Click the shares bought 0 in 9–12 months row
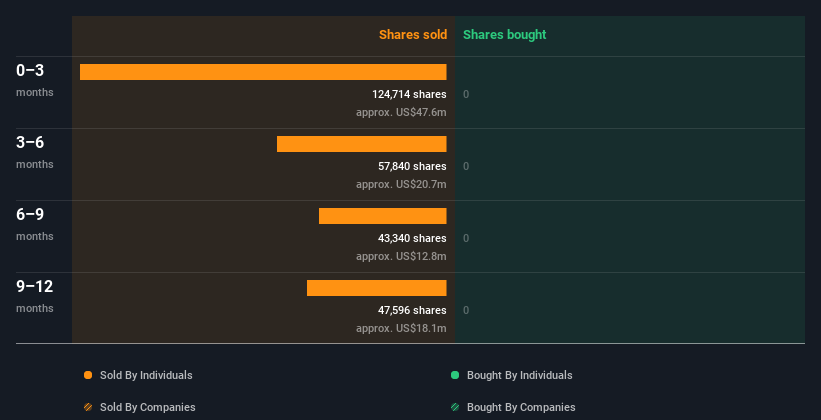821x420 pixels. coord(466,311)
